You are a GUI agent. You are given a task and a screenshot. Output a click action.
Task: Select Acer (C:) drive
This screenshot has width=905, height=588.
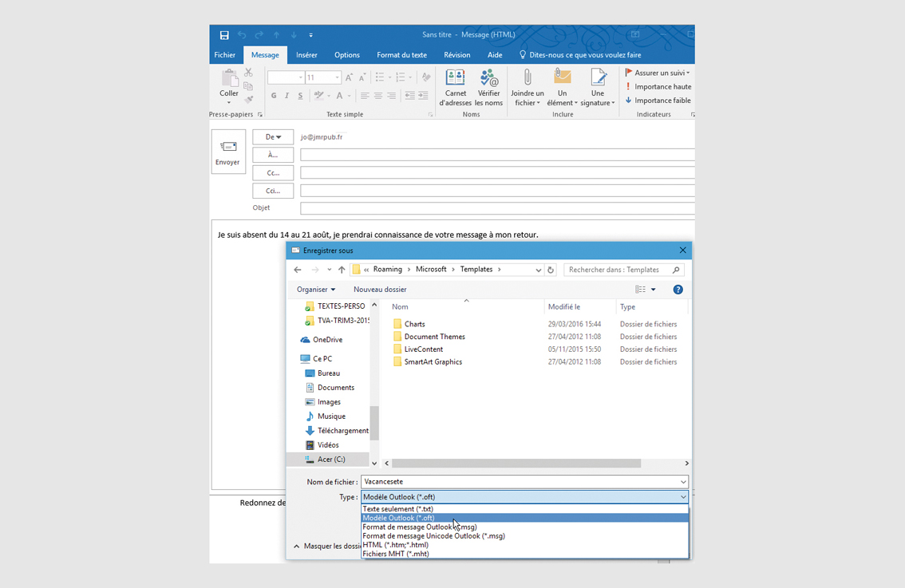pyautogui.click(x=326, y=460)
